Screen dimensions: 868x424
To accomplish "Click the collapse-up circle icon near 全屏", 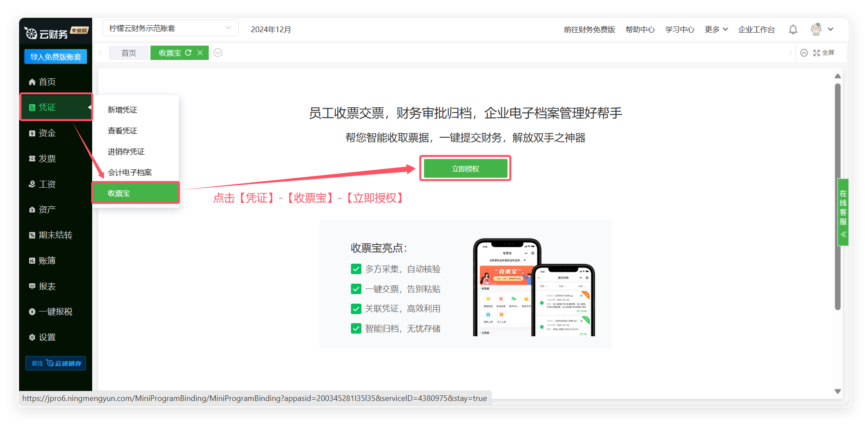I will [x=804, y=53].
